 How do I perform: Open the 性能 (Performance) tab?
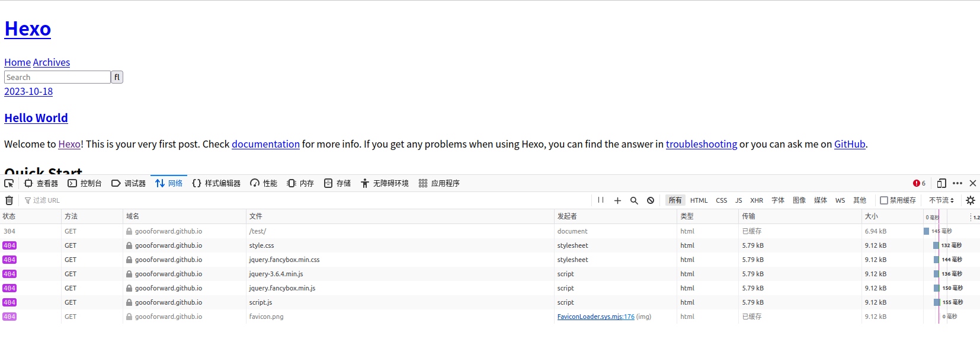click(x=264, y=183)
